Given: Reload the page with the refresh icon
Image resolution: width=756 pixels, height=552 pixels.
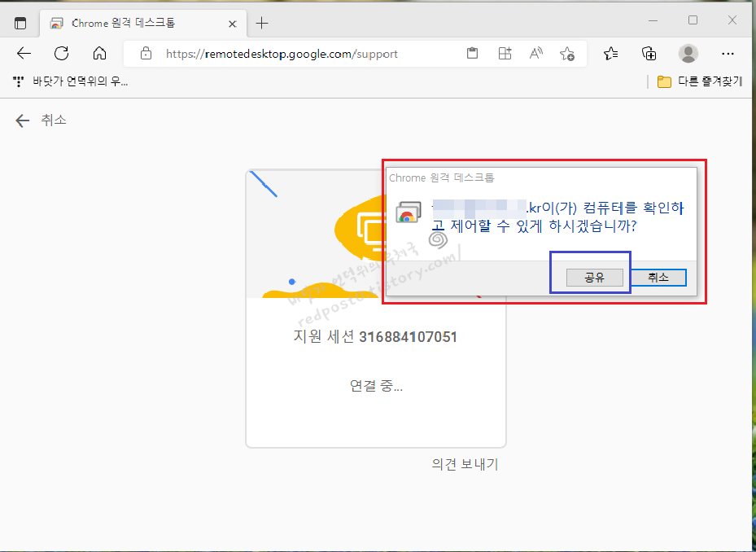Looking at the screenshot, I should tap(61, 53).
